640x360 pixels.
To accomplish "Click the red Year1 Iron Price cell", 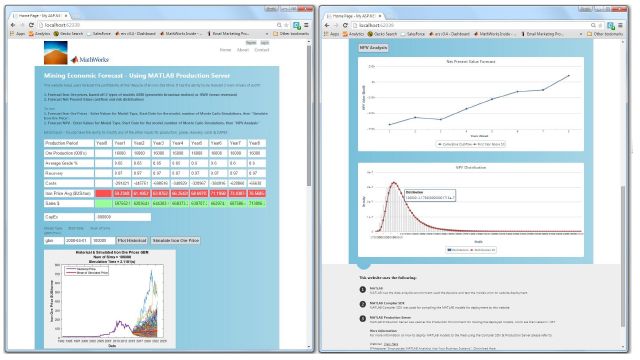I will pyautogui.click(x=122, y=193).
